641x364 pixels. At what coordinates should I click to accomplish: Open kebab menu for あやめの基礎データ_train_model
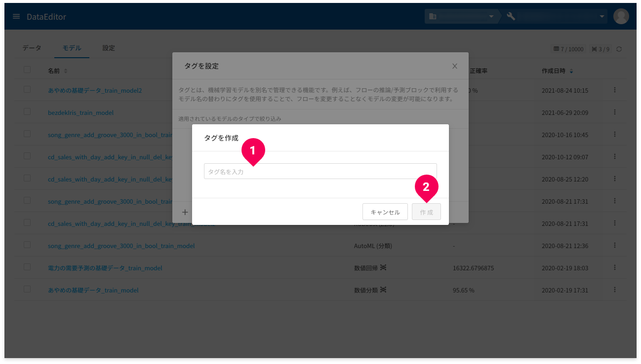615,290
